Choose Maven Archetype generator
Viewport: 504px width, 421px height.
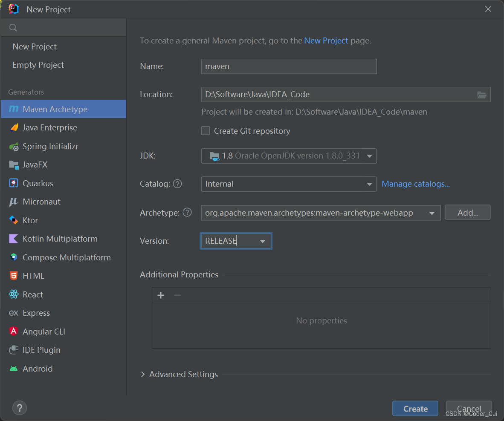pos(64,109)
